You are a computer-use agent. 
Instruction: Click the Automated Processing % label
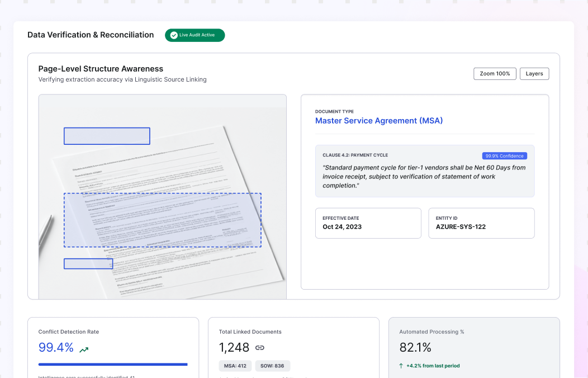[431, 332]
